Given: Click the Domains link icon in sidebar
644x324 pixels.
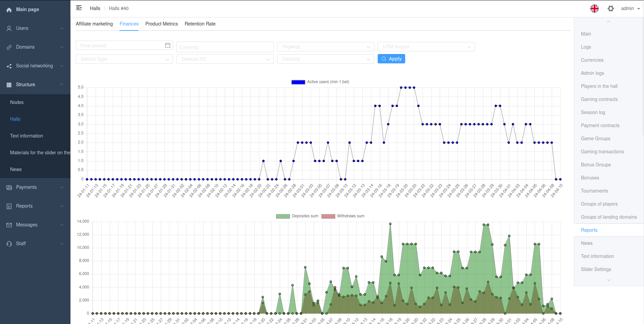Looking at the screenshot, I should [9, 47].
